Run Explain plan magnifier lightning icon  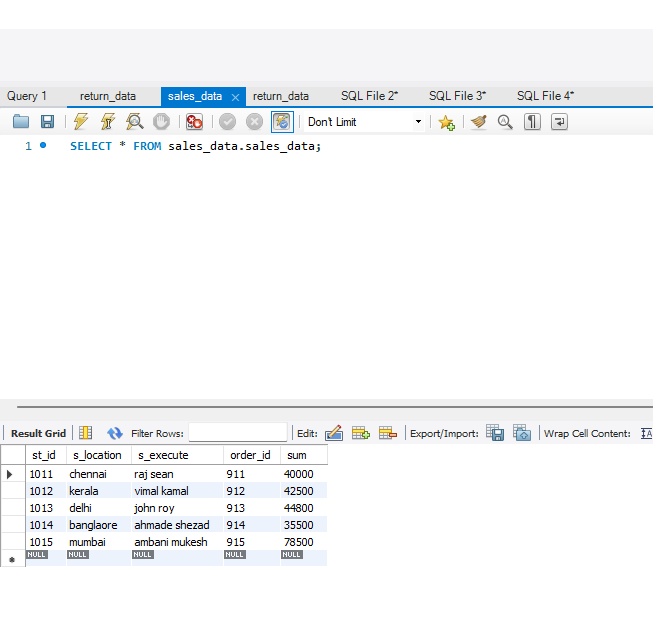pos(135,122)
